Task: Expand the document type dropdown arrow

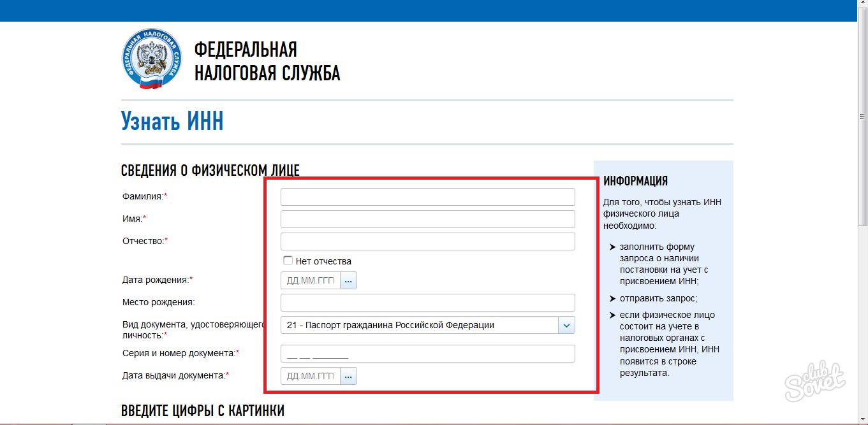Action: 566,325
